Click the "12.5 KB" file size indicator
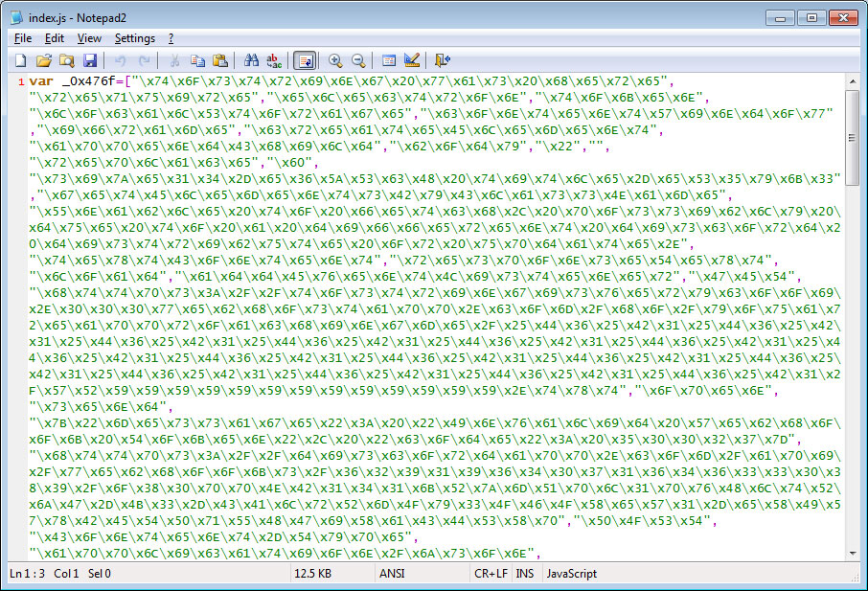This screenshot has width=868, height=591. point(312,574)
